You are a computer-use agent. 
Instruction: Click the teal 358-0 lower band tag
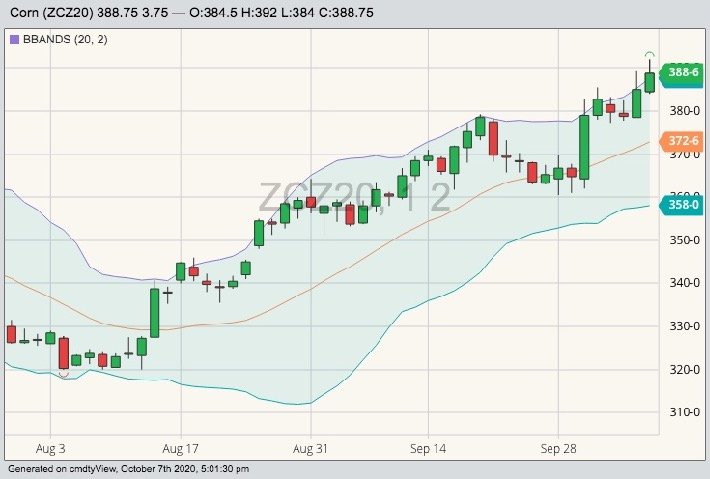click(x=682, y=205)
